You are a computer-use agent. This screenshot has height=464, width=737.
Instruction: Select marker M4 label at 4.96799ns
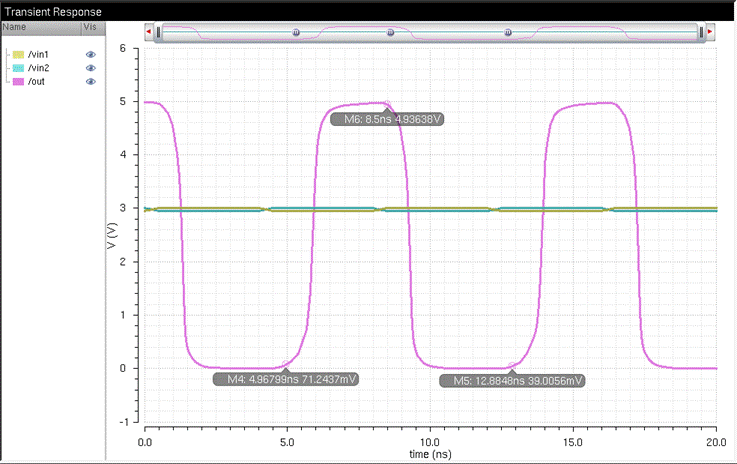[x=286, y=379]
